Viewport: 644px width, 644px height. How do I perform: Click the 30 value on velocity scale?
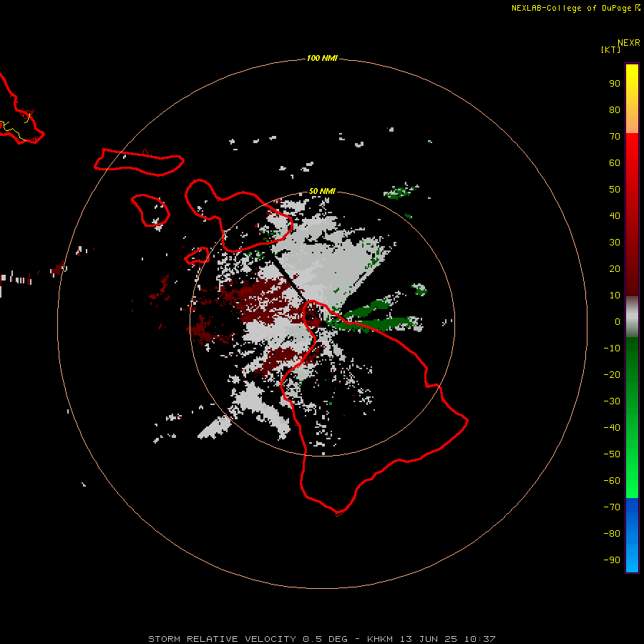click(x=615, y=243)
